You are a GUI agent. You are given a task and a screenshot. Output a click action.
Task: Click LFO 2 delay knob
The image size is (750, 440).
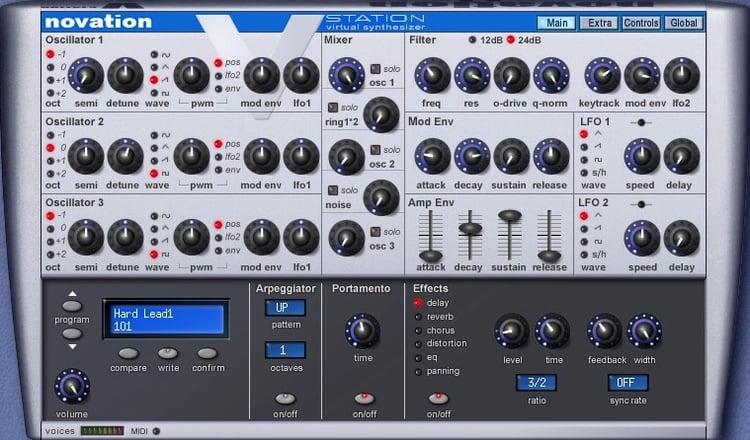(682, 238)
